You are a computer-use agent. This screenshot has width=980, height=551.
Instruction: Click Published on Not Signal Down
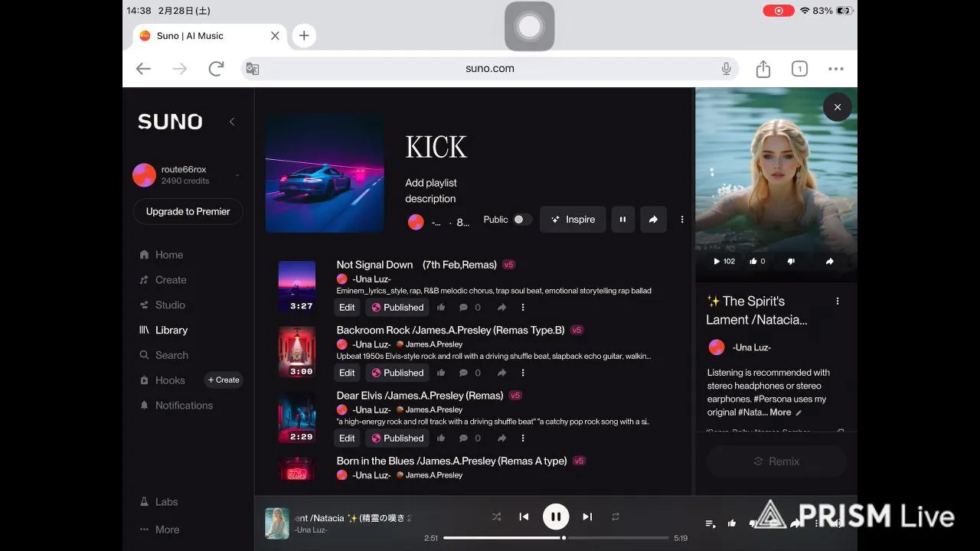coord(397,308)
